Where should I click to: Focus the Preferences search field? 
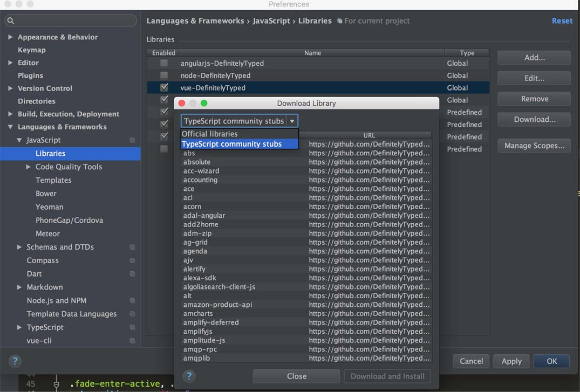pos(71,20)
